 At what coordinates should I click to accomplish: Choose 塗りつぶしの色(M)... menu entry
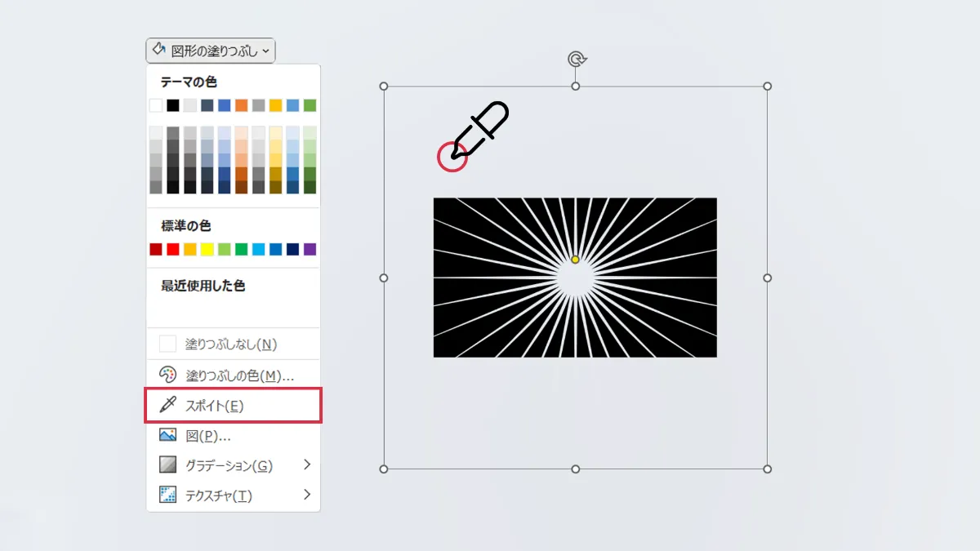[x=239, y=375]
